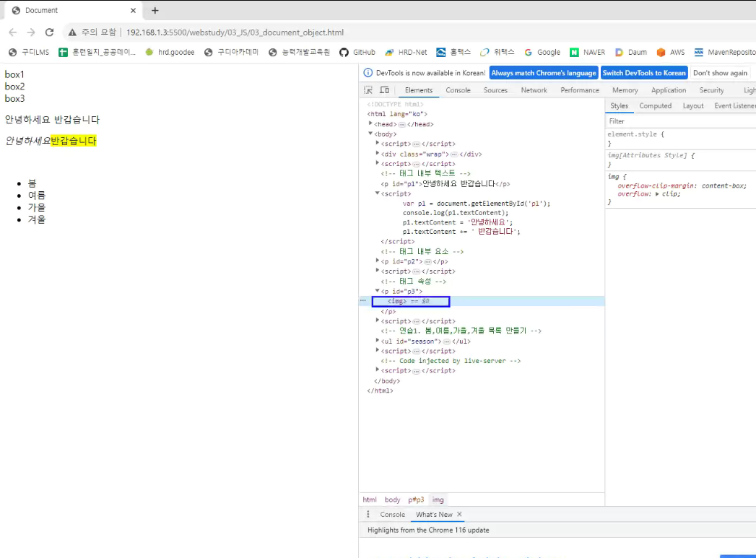The height and width of the screenshot is (558, 756).
Task: Collapse the body element node
Action: pos(370,134)
